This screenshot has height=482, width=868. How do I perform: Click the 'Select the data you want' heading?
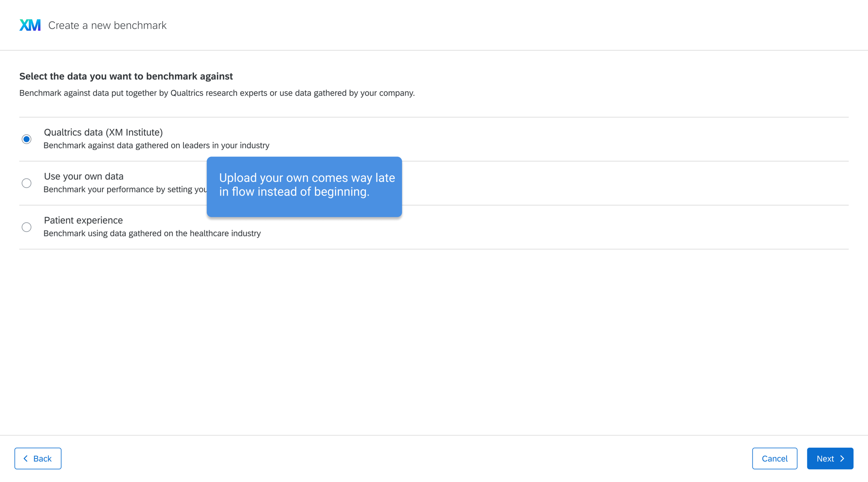coord(126,76)
